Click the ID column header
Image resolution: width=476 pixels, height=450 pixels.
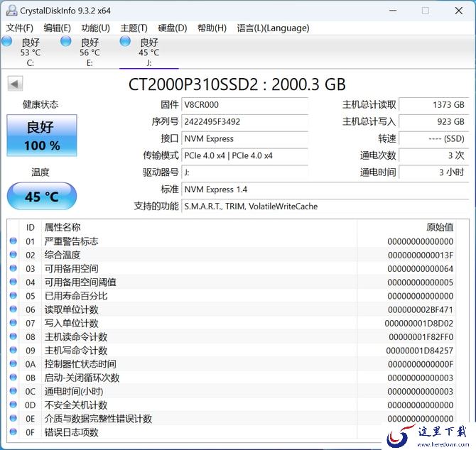[x=31, y=227]
